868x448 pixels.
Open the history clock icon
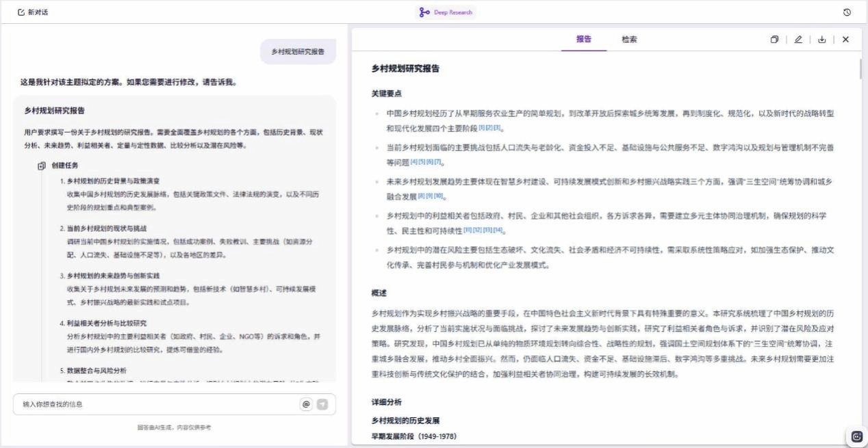847,12
